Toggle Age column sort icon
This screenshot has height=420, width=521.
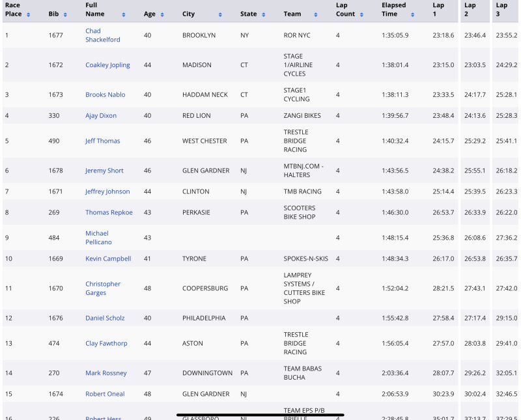tap(162, 14)
